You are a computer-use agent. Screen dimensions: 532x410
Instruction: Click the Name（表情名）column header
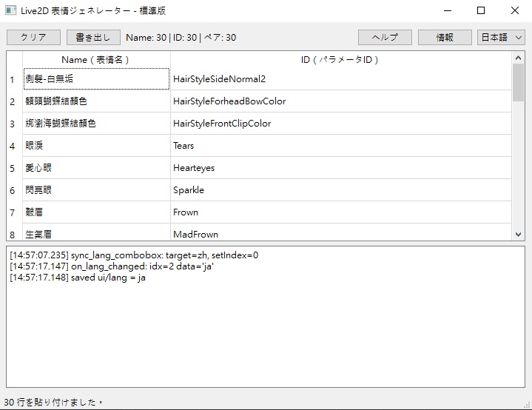(96, 60)
